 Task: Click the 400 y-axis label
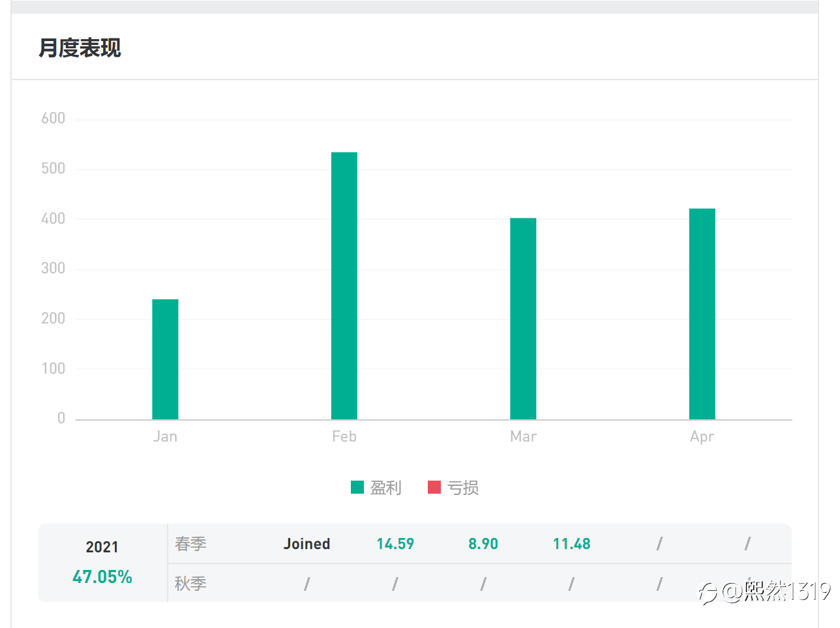53,218
